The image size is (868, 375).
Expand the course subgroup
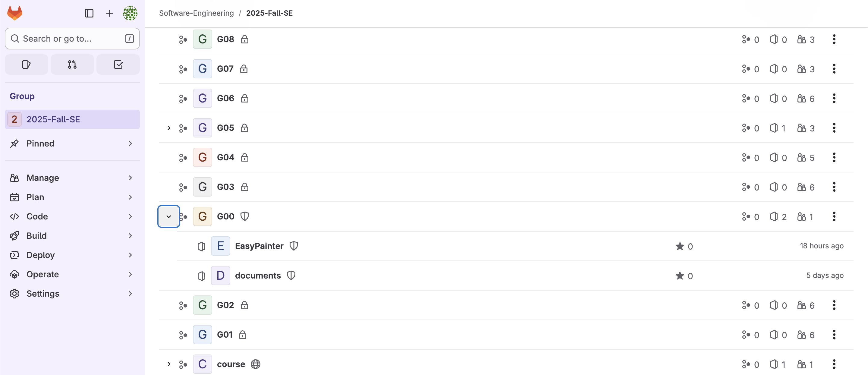pyautogui.click(x=169, y=364)
